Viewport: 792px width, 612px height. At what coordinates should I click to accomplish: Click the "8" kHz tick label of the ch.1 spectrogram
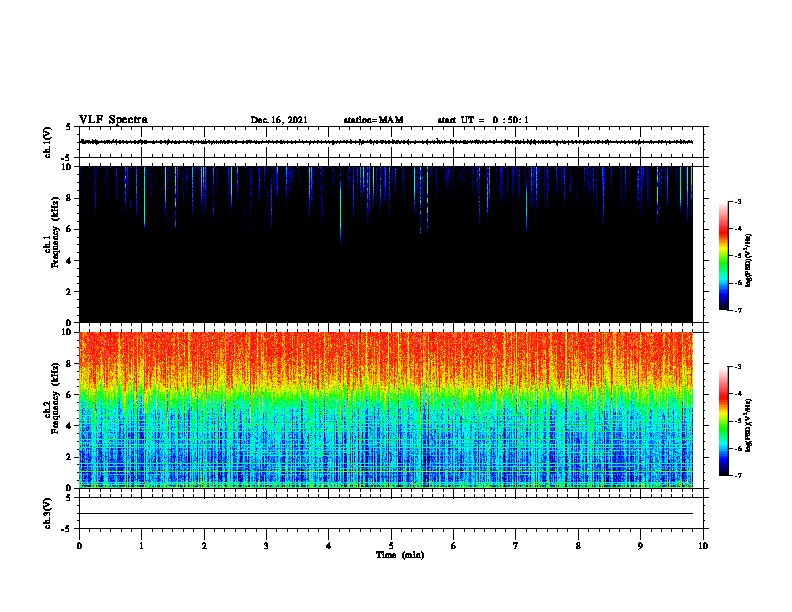(69, 198)
